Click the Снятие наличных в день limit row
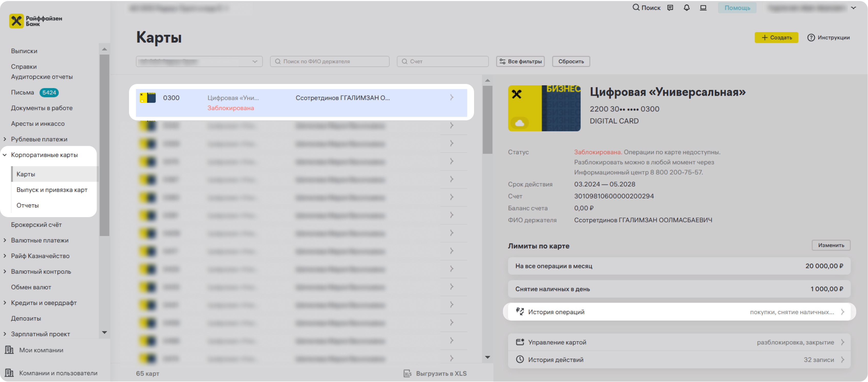 coord(679,289)
